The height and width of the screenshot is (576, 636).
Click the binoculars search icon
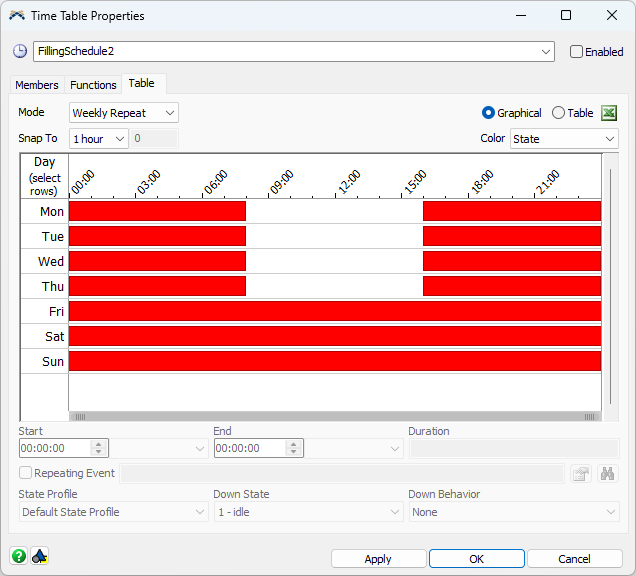[607, 473]
